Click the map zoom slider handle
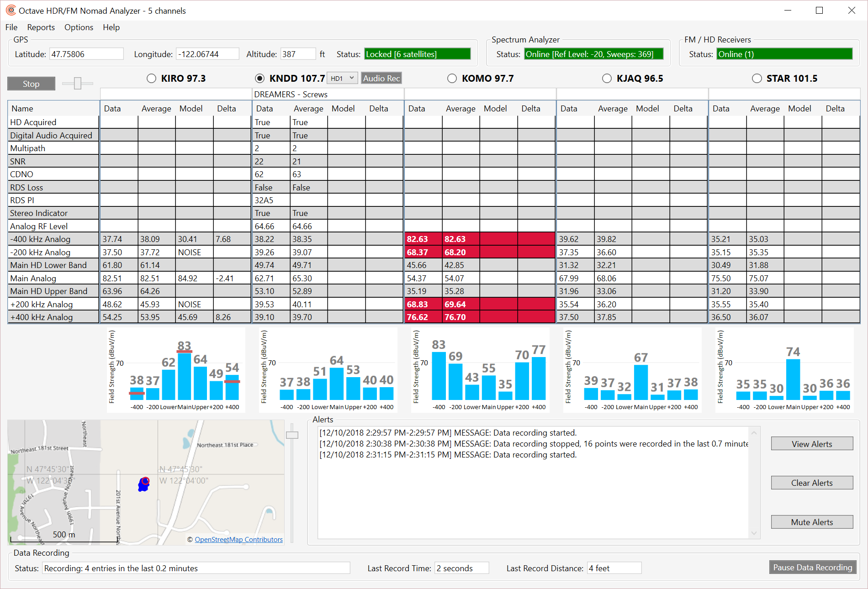 tap(292, 435)
